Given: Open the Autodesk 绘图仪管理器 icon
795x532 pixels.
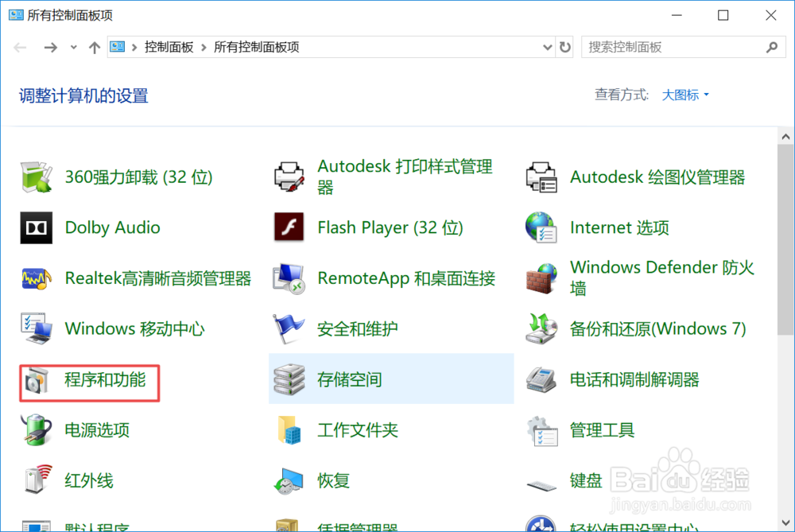Looking at the screenshot, I should coord(541,177).
